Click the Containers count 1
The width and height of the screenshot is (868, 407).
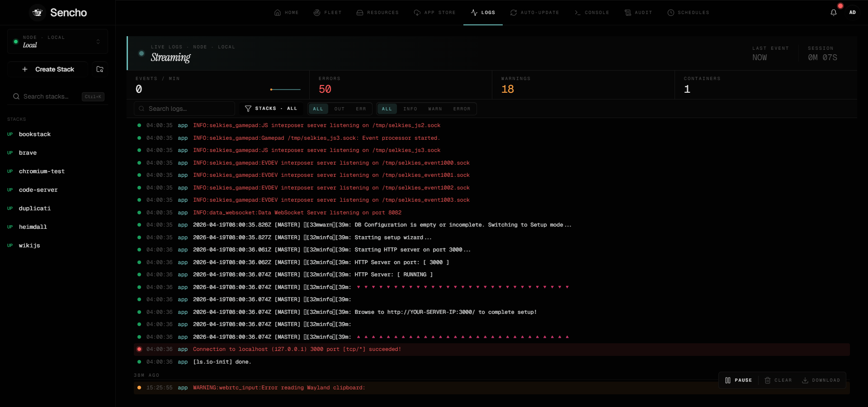pos(687,89)
